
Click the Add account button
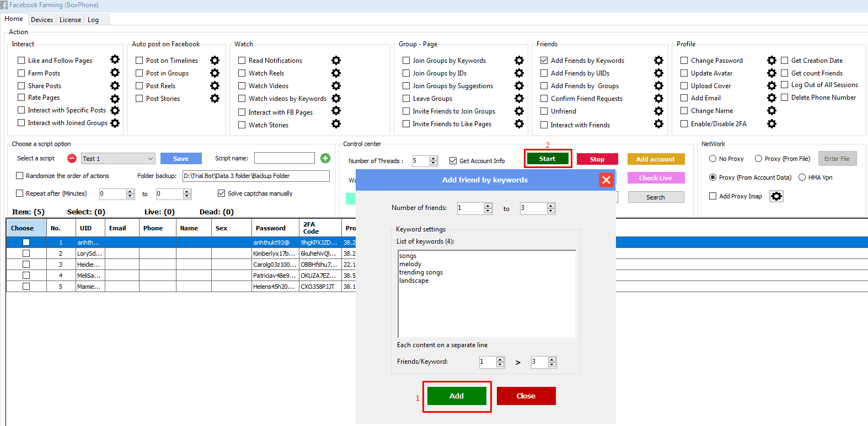[x=656, y=159]
